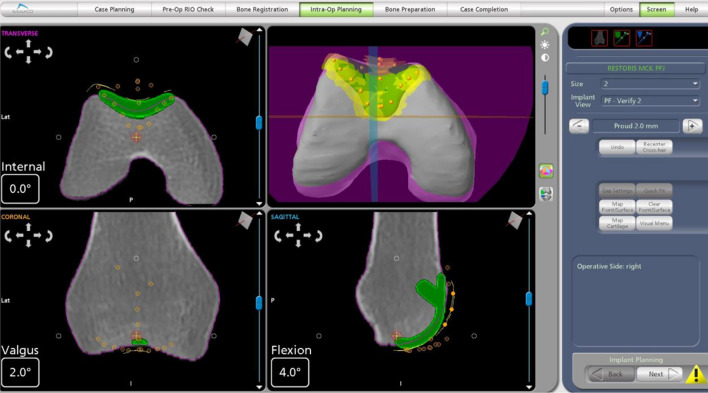
Task: Open the Bone Registration tab
Action: 262,9
